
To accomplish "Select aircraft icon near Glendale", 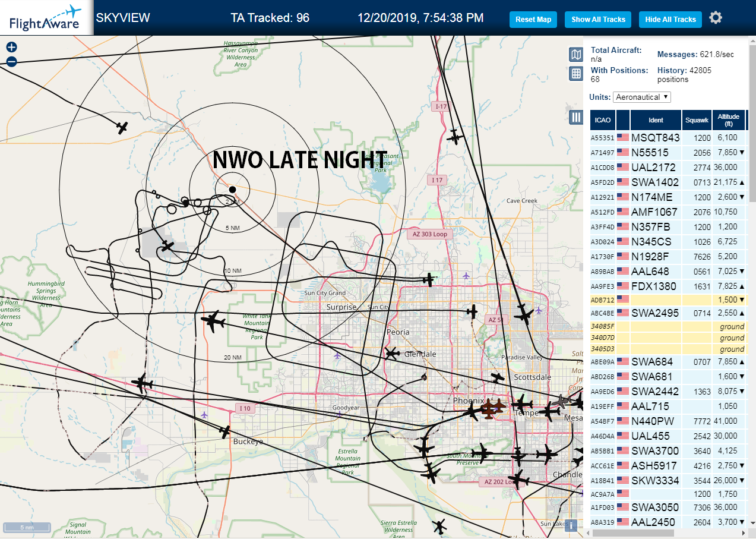I will 392,354.
